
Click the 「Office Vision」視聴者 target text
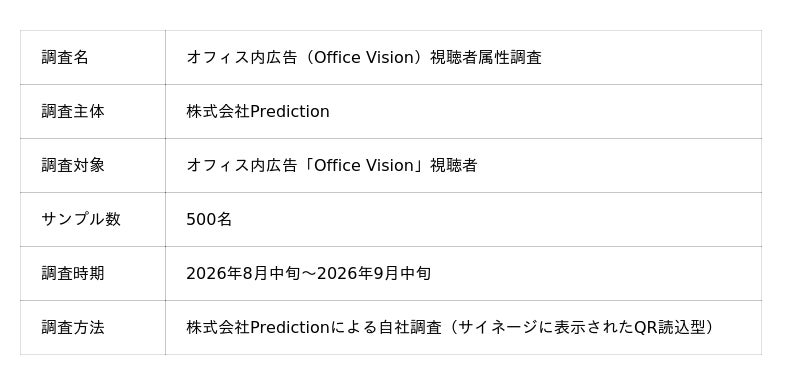[x=388, y=166]
